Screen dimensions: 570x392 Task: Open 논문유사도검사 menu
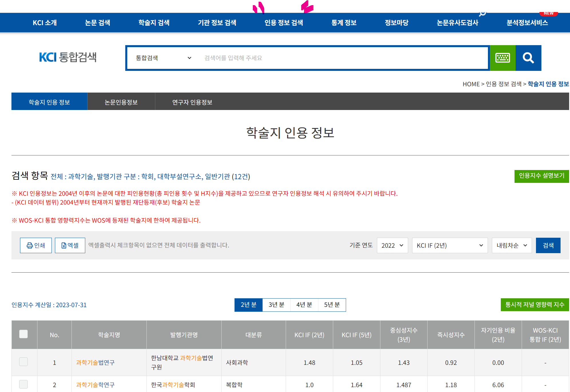(x=458, y=23)
